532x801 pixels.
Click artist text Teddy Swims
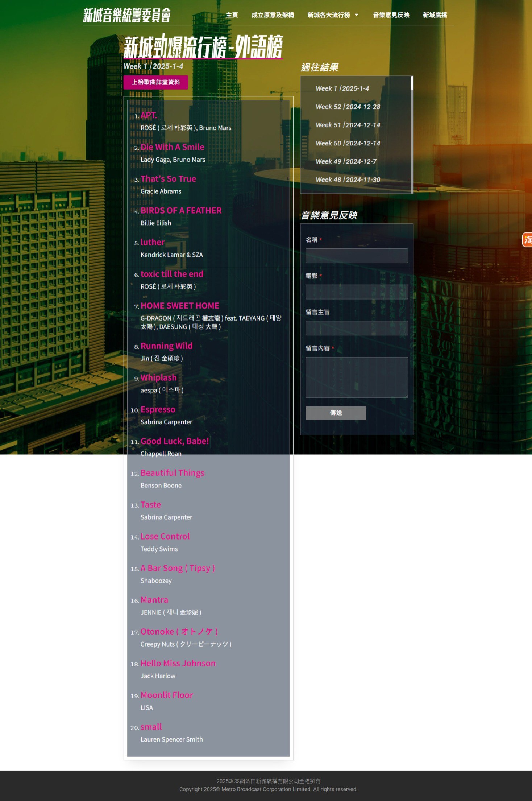[159, 549]
